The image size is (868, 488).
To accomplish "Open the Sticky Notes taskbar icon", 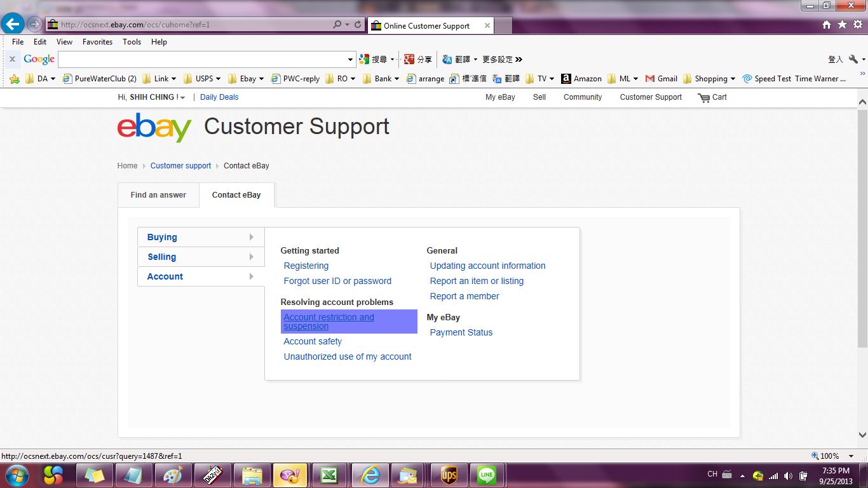I will click(x=95, y=475).
